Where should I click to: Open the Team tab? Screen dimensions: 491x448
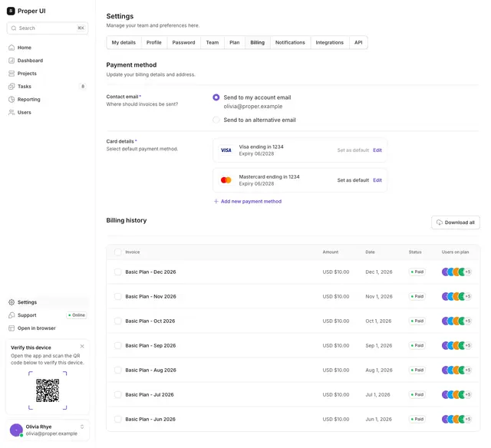213,43
